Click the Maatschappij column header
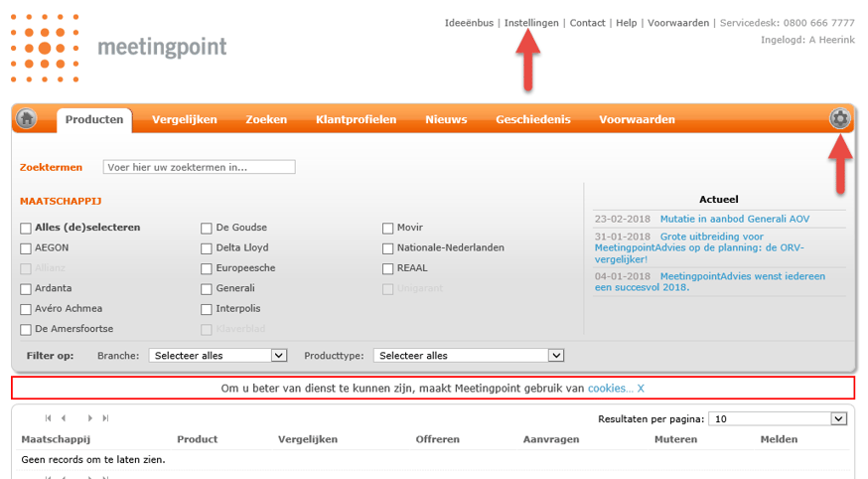The width and height of the screenshot is (868, 479). [56, 439]
